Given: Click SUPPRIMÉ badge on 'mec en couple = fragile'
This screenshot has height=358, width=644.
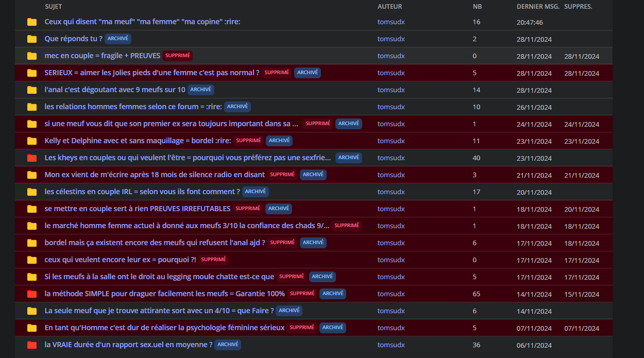Looking at the screenshot, I should pyautogui.click(x=178, y=56).
